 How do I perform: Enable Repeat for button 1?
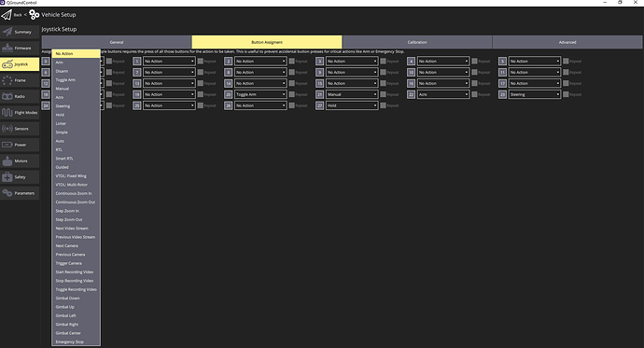click(200, 62)
